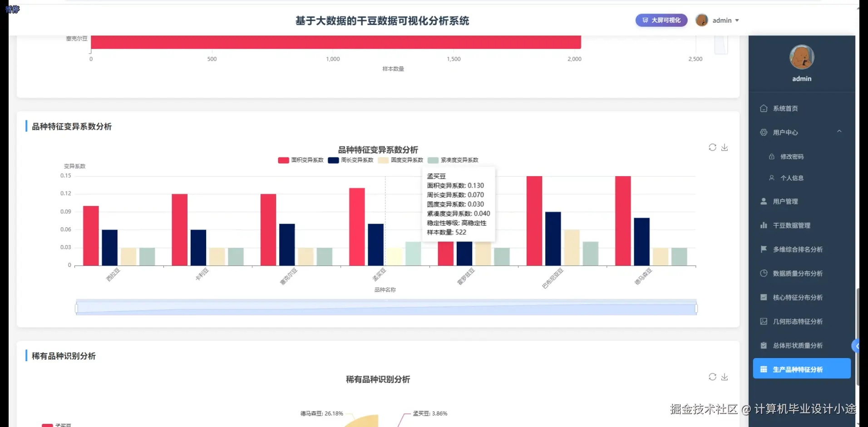
Task: Open the 大屏可视化 dashboard button
Action: (661, 20)
